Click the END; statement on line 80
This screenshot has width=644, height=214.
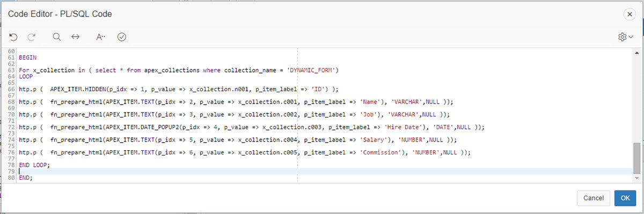26,178
